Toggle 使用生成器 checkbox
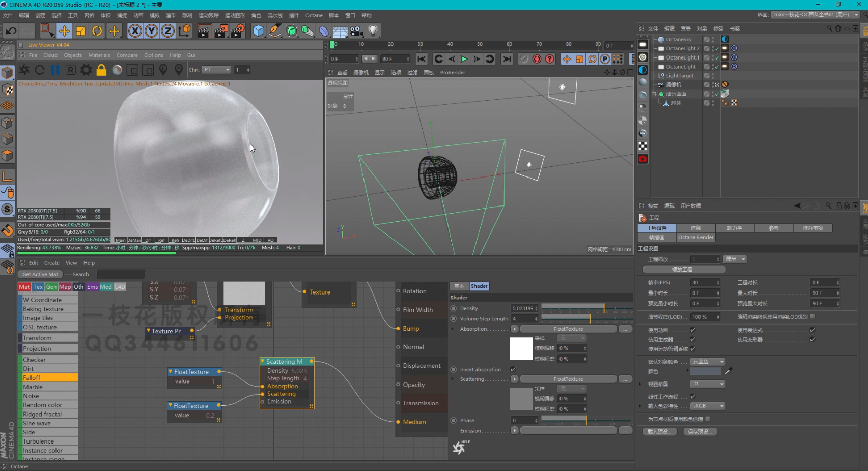The width and height of the screenshot is (868, 471). click(x=693, y=339)
